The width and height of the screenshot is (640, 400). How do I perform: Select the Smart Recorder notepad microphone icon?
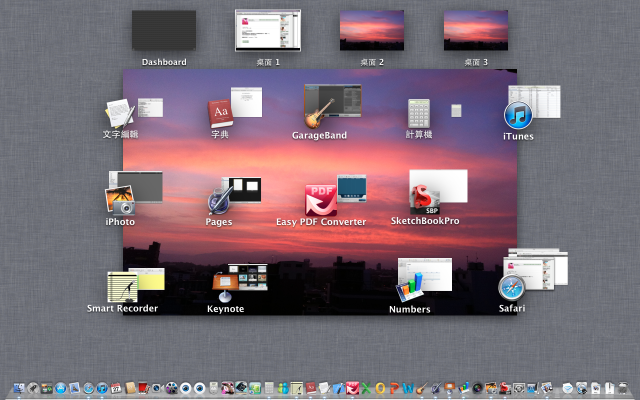(x=122, y=287)
